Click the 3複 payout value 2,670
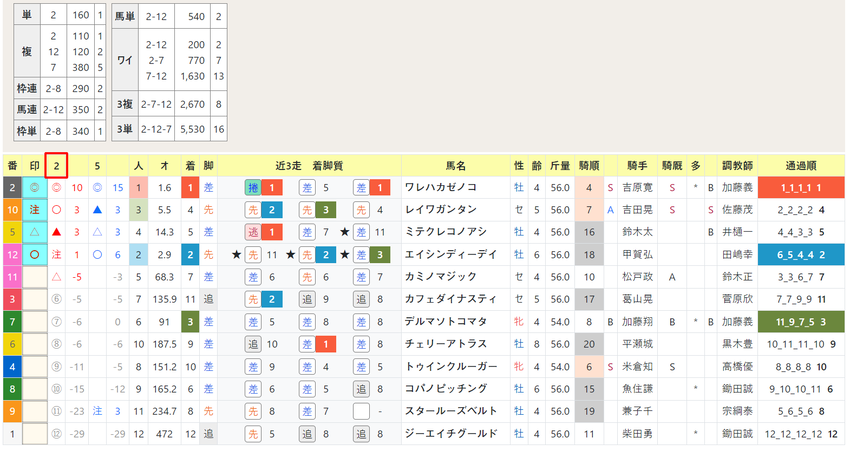The height and width of the screenshot is (451, 850). [x=192, y=104]
